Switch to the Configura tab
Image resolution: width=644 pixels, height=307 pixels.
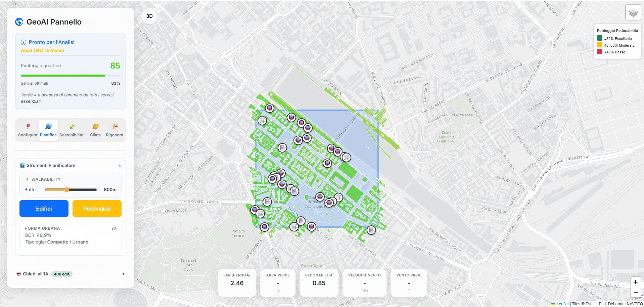[x=28, y=130]
